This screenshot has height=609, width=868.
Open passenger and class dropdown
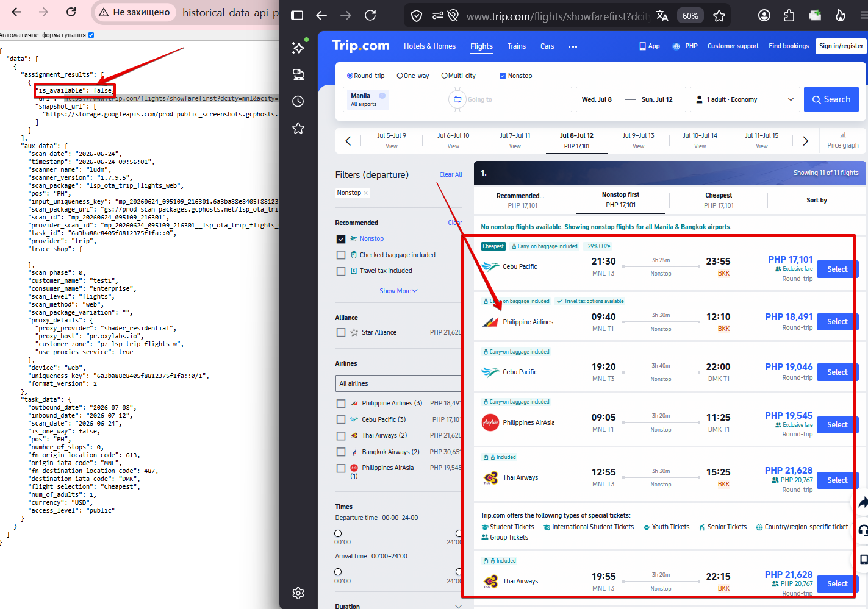(745, 99)
